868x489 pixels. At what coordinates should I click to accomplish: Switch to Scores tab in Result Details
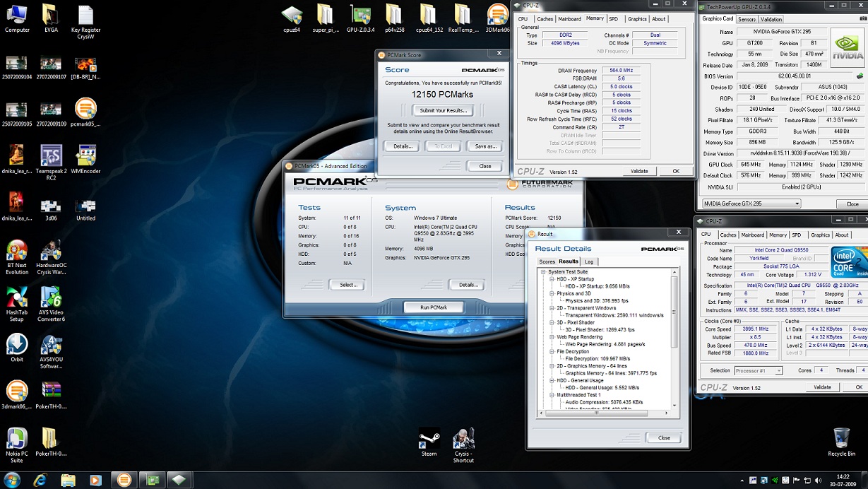tap(547, 261)
